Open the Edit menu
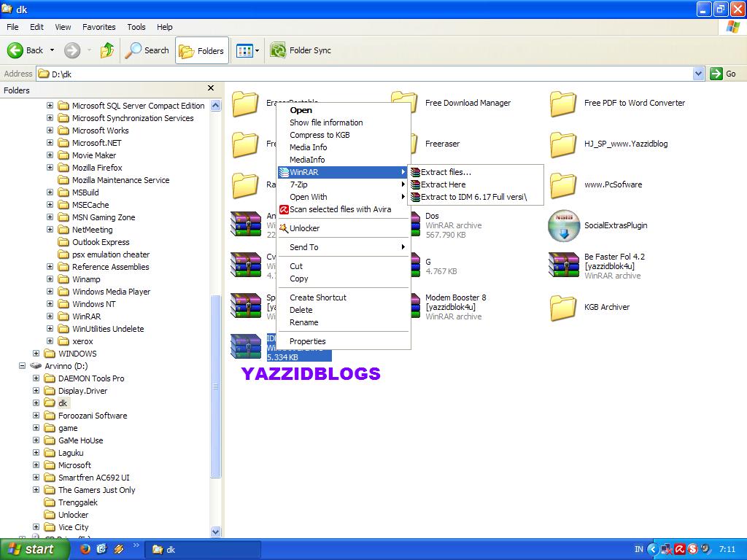The height and width of the screenshot is (560, 747). point(36,27)
